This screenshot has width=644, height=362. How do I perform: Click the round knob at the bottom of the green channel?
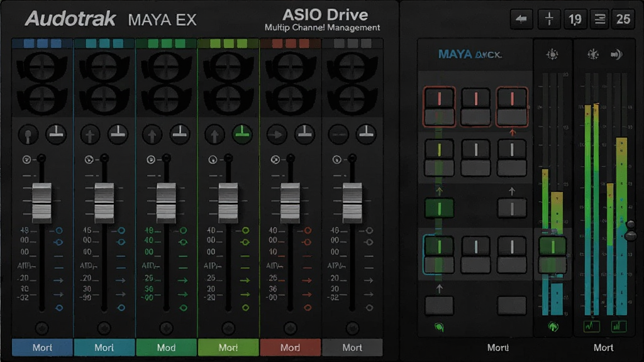166,328
